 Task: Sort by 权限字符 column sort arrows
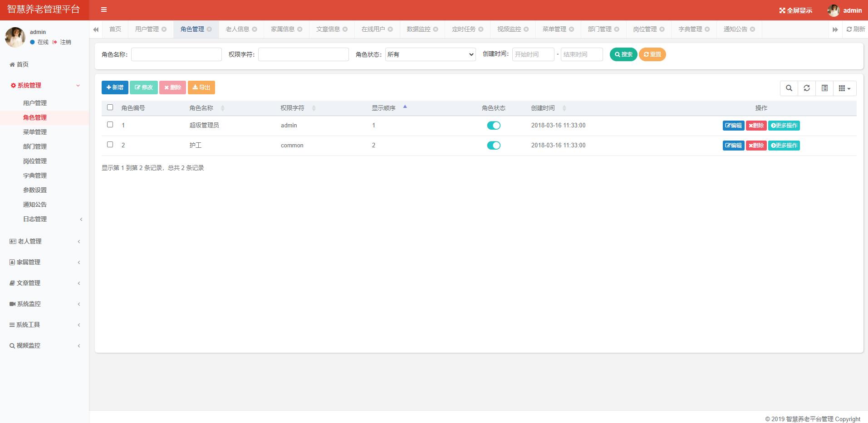tap(314, 108)
